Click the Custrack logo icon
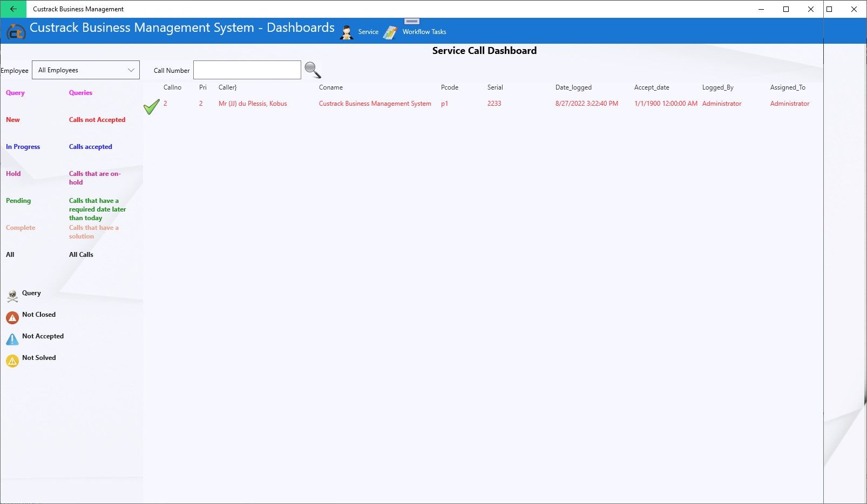Viewport: 867px width, 504px height. [x=16, y=32]
